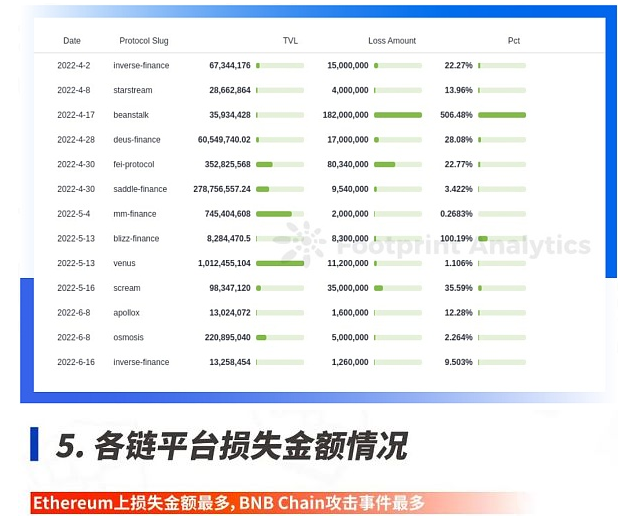Viewport: 626px width, 516px height.
Task: Click the osmosis protocol name
Action: pos(129,337)
